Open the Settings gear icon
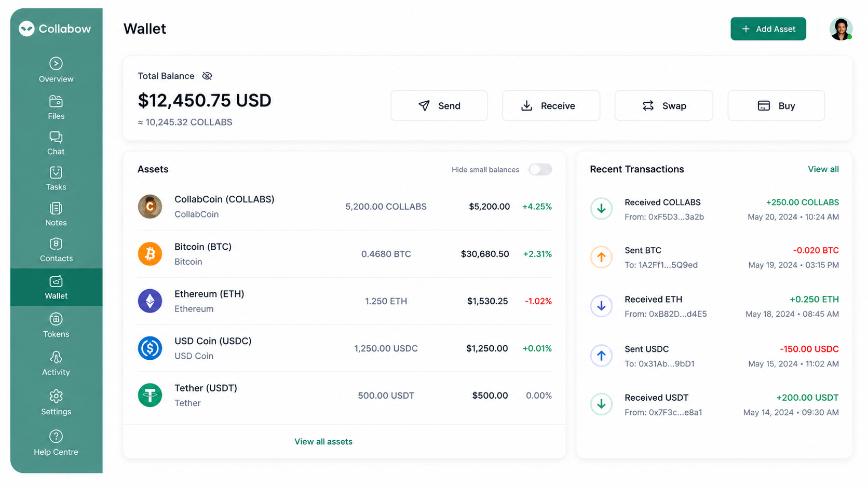This screenshot has height=488, width=868. point(56,396)
